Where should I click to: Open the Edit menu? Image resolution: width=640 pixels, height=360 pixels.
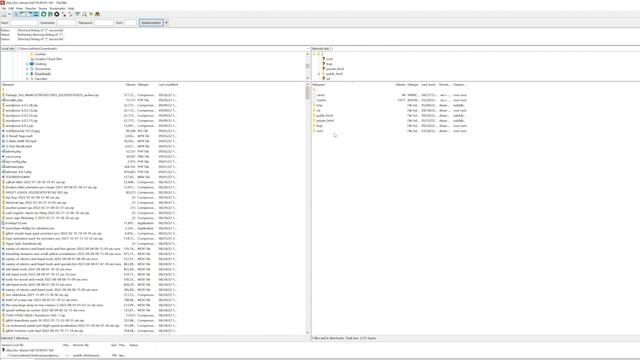pos(11,9)
